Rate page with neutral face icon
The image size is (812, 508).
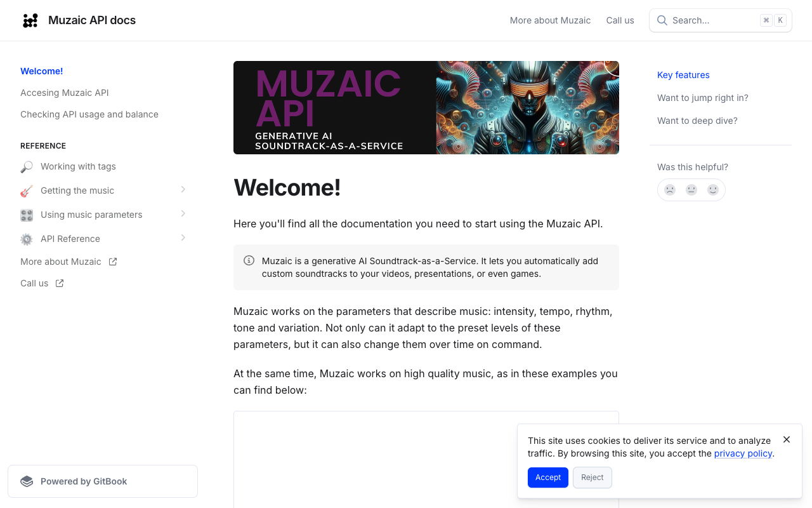pyautogui.click(x=691, y=189)
